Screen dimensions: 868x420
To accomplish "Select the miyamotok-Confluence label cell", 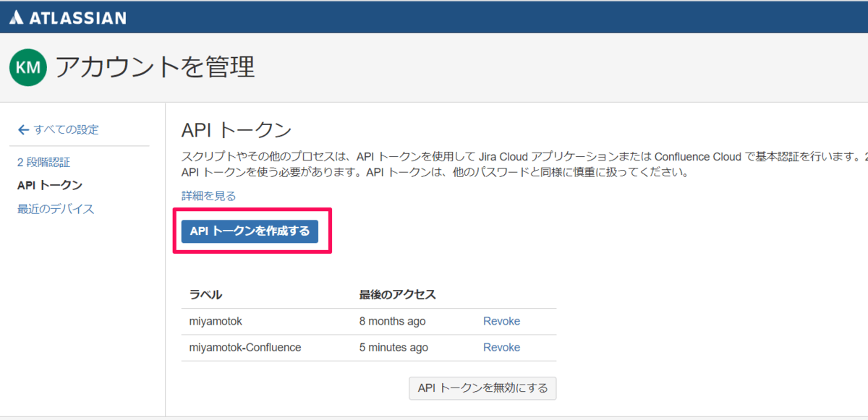I will coord(245,347).
